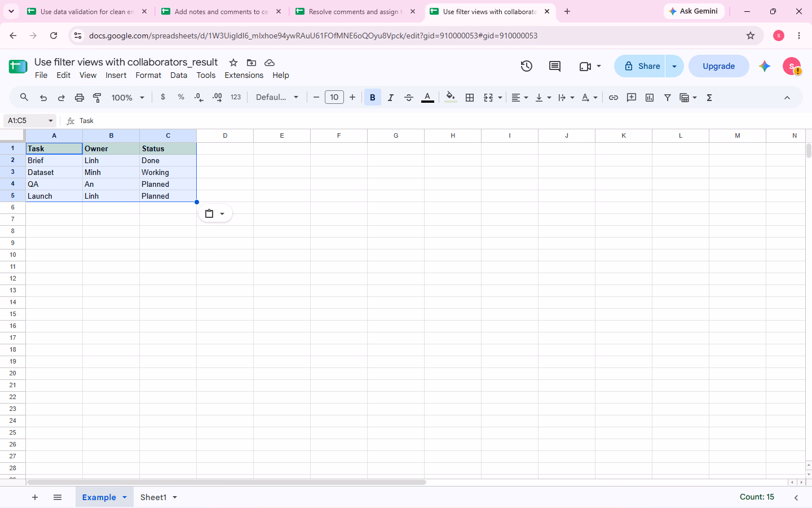The image size is (812, 508).
Task: Click the Upgrade button
Action: coord(719,66)
